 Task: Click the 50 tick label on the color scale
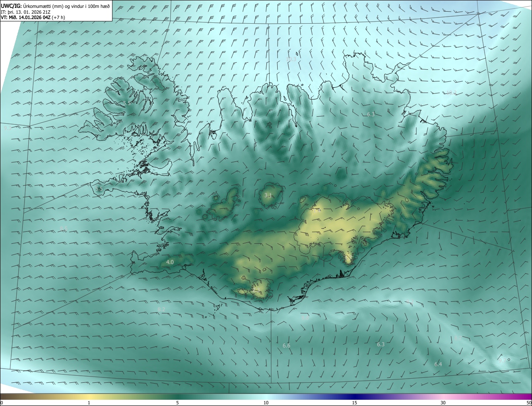point(529,403)
